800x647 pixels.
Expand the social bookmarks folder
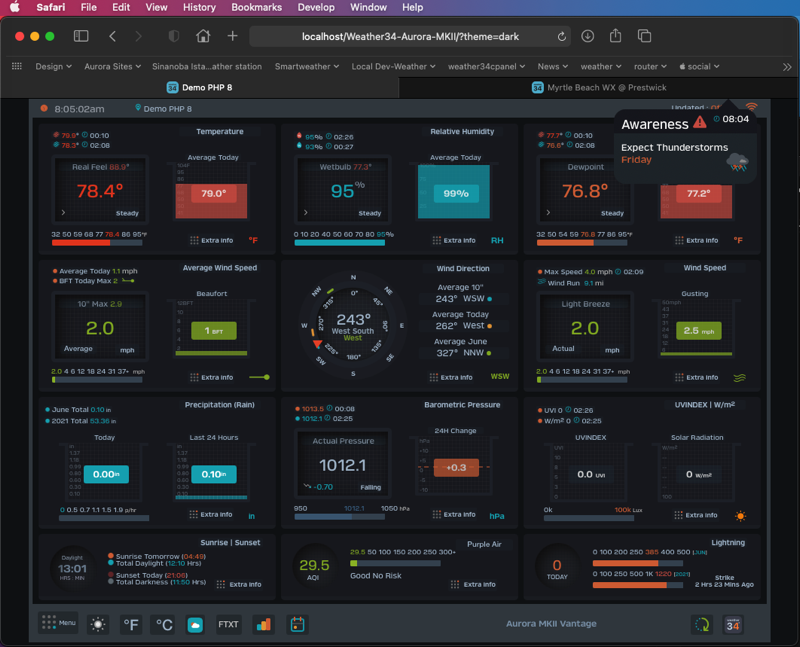click(x=699, y=66)
